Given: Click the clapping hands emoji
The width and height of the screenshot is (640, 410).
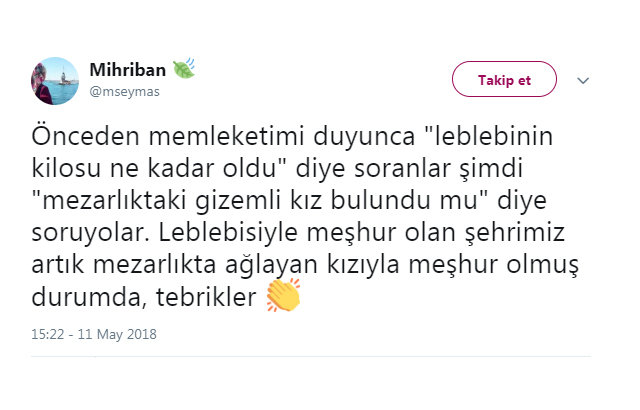Looking at the screenshot, I should pyautogui.click(x=283, y=296).
